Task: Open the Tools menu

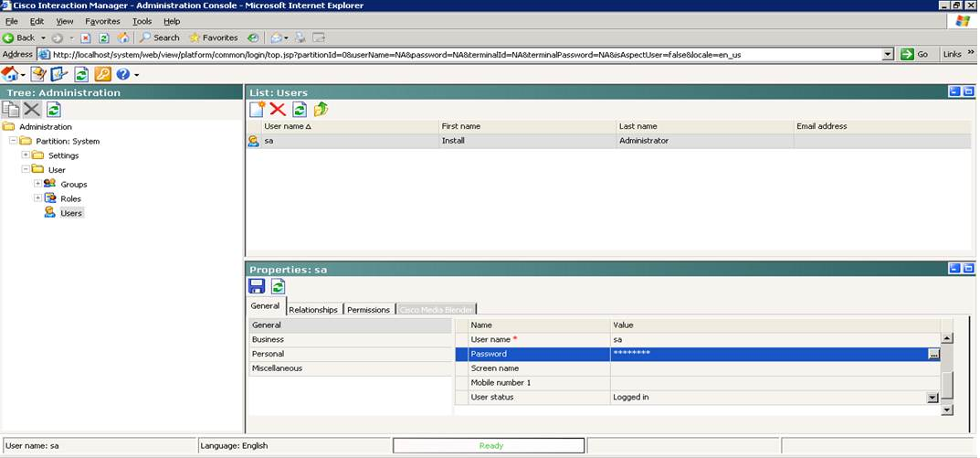Action: [142, 21]
